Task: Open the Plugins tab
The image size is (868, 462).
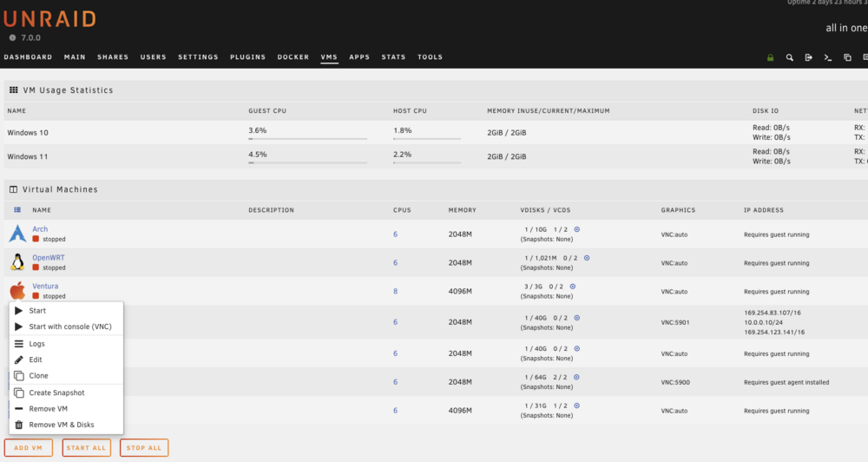Action: coord(248,57)
